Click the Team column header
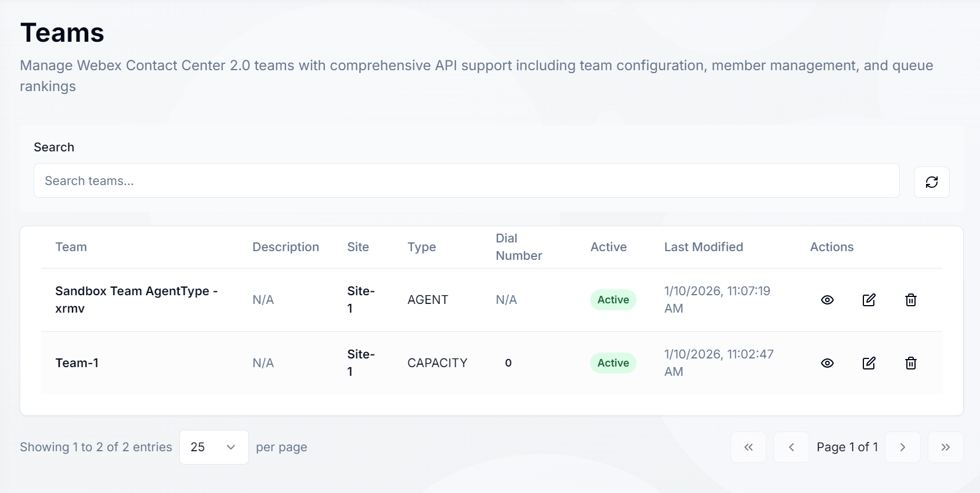Screen dimensions: 980x493 click(x=71, y=247)
